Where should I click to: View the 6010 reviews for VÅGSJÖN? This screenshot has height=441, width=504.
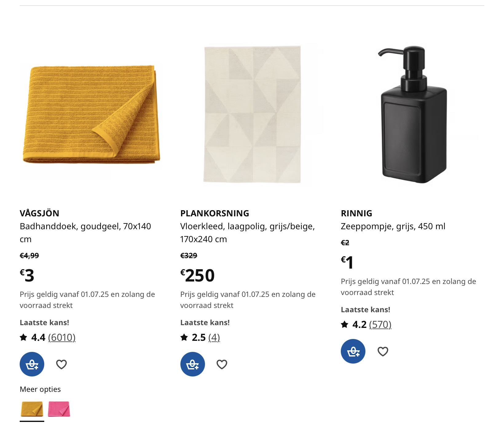click(x=62, y=337)
